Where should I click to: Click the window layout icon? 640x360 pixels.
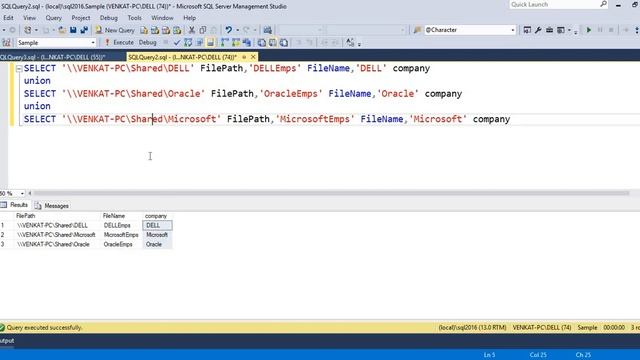(x=561, y=30)
